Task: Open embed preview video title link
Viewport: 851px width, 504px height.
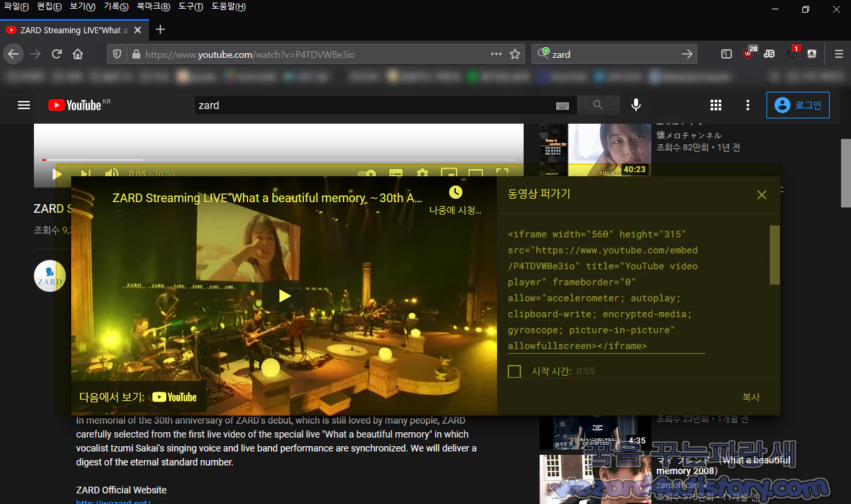Action: 267,198
